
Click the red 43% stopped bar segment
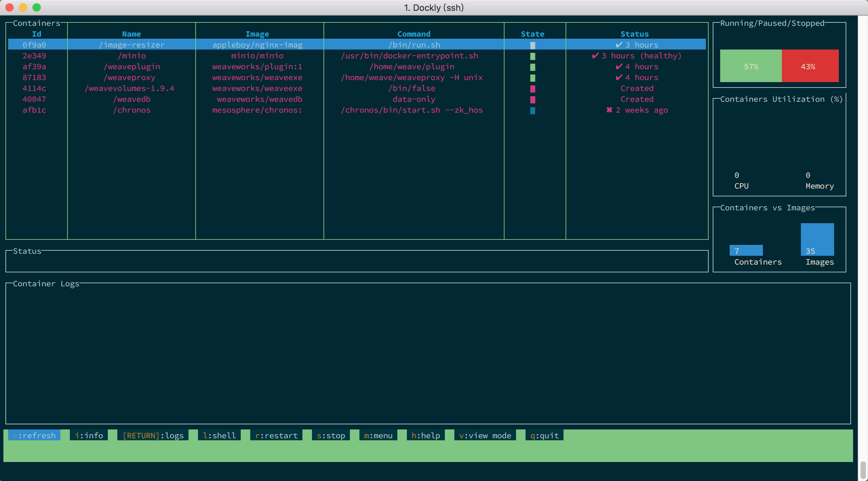[x=810, y=66]
